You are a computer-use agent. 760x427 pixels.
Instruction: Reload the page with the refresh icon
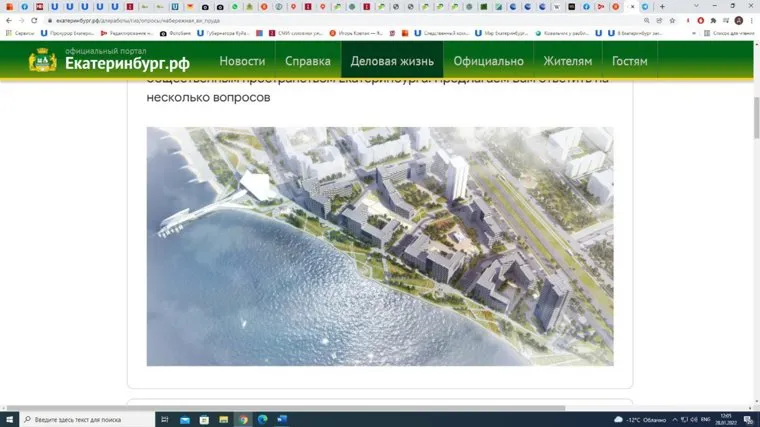pyautogui.click(x=34, y=20)
